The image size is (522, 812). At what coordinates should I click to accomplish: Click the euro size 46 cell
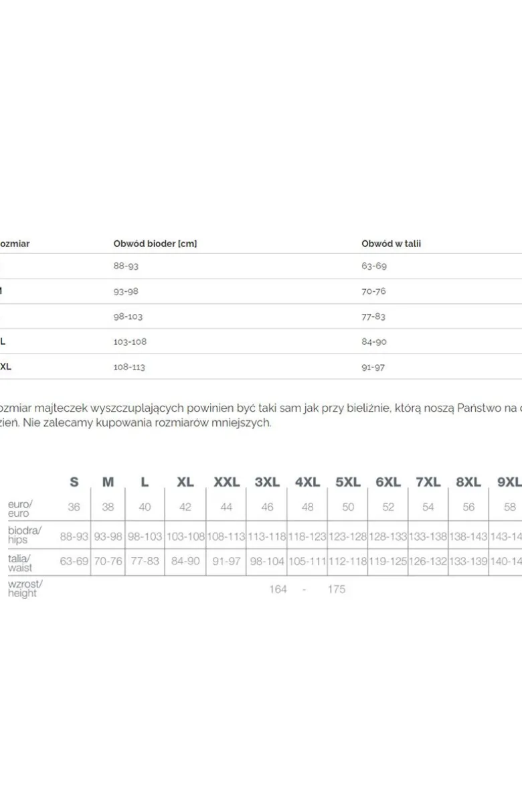coord(267,507)
